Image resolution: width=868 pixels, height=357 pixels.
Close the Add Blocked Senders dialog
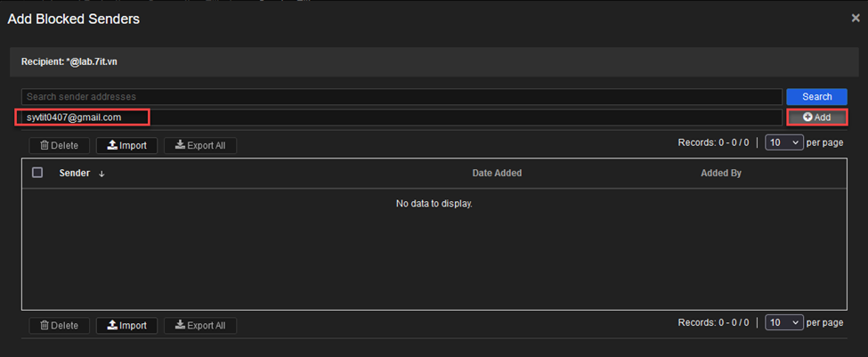pyautogui.click(x=856, y=19)
